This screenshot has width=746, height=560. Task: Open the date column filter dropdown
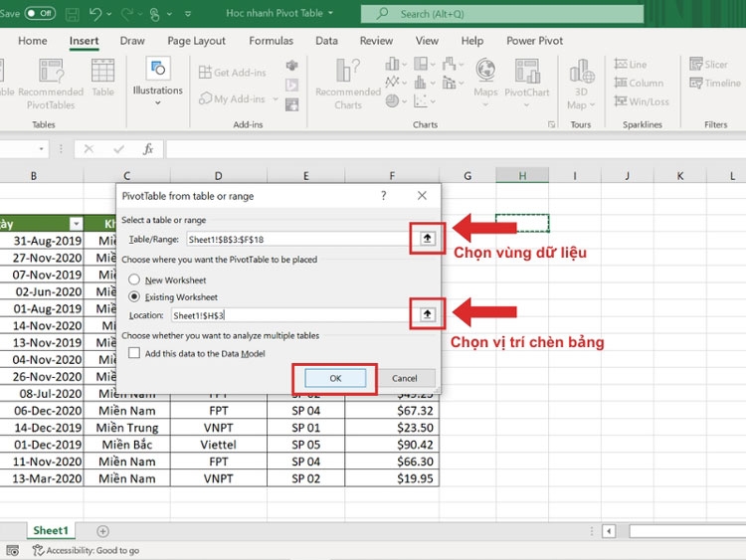77,224
